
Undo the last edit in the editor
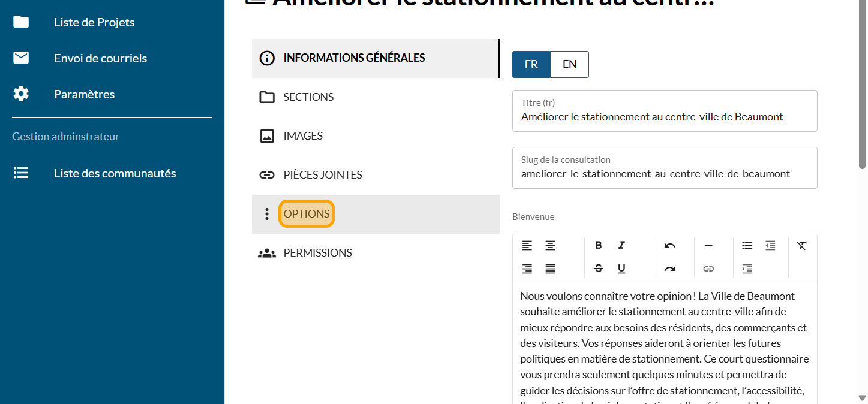(x=670, y=245)
